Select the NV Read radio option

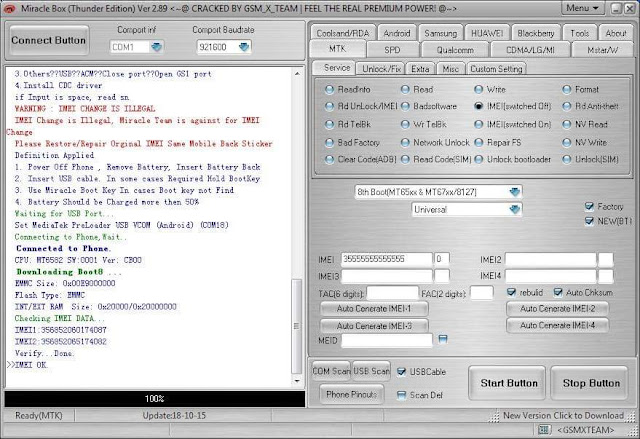[567, 124]
